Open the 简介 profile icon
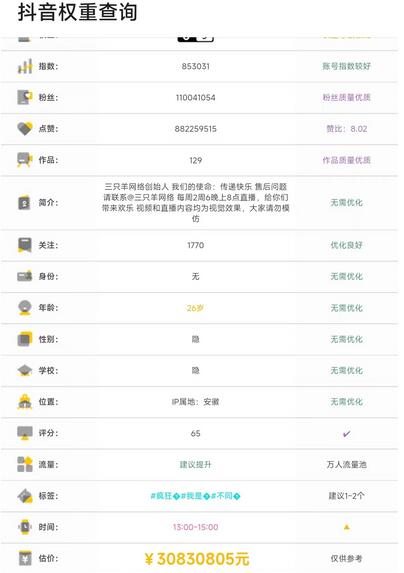This screenshot has width=404, height=573. click(24, 203)
